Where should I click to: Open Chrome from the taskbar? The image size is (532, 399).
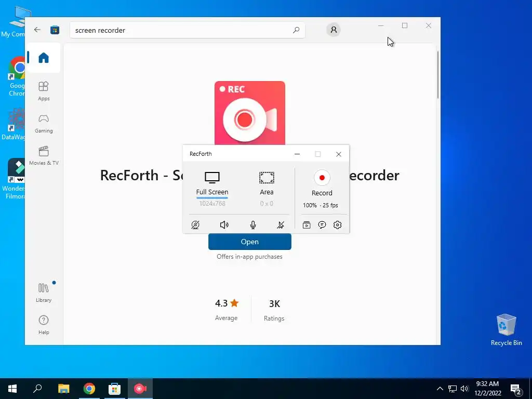pyautogui.click(x=89, y=389)
